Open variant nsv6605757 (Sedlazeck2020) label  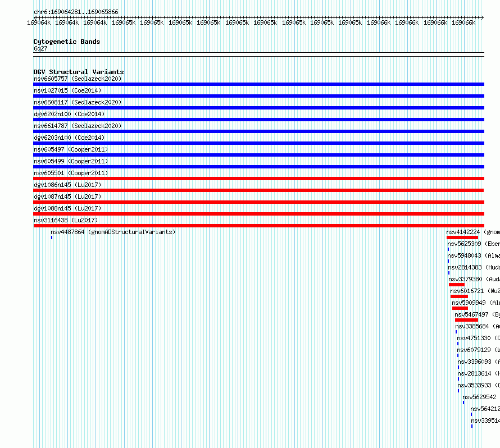pyautogui.click(x=78, y=79)
